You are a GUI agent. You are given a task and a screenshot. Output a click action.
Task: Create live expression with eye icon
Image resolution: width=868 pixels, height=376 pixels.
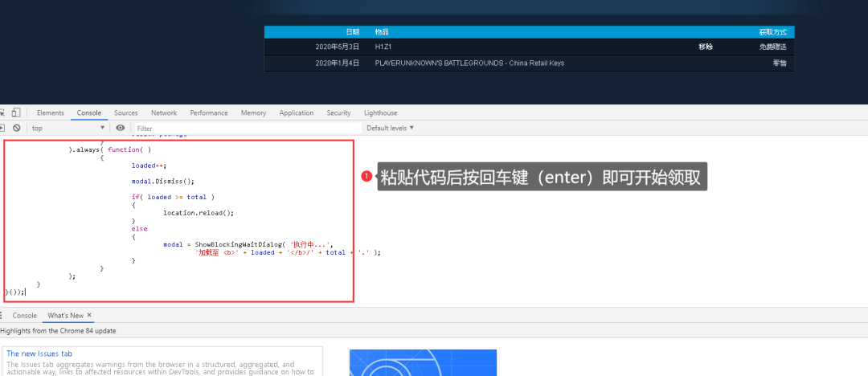point(121,128)
